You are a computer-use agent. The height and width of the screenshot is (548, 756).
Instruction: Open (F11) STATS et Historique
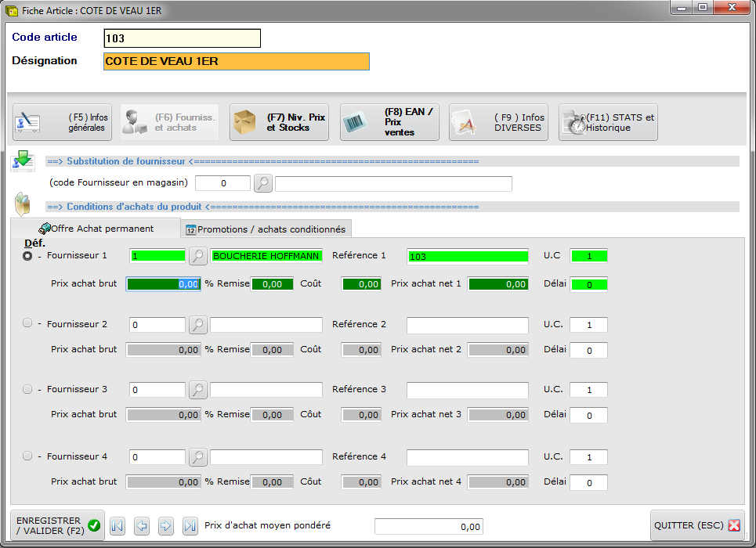point(608,123)
